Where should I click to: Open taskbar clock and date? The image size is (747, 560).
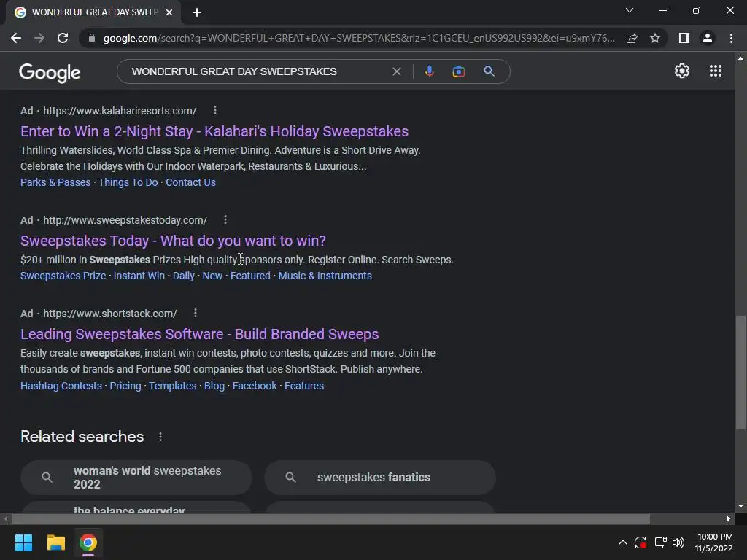click(713, 542)
